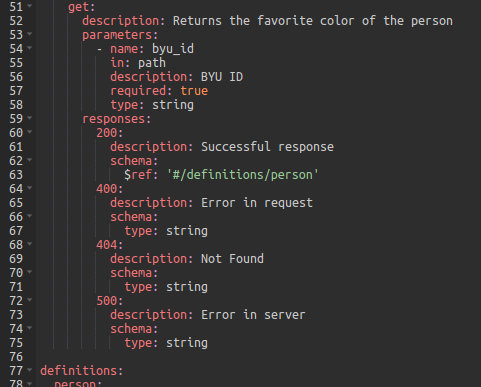Fold the schema block on line 74
Viewport: 481px width, 387px height.
point(30,328)
